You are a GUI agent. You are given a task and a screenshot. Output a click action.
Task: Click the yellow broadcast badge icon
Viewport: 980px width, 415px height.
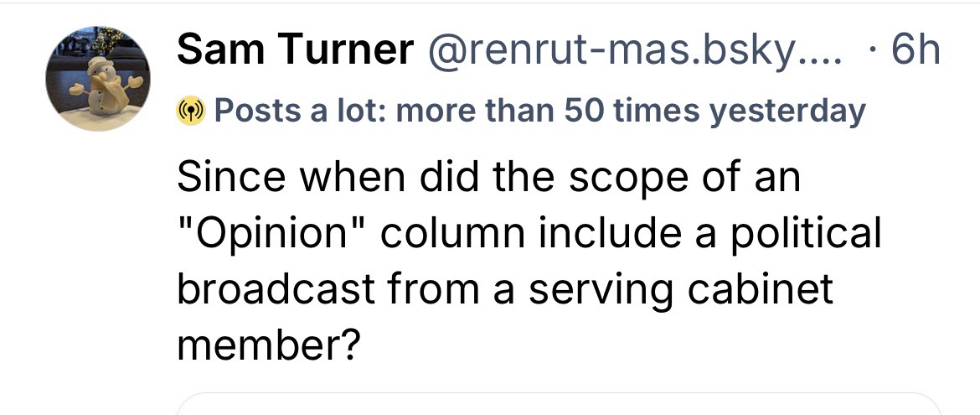pyautogui.click(x=190, y=110)
